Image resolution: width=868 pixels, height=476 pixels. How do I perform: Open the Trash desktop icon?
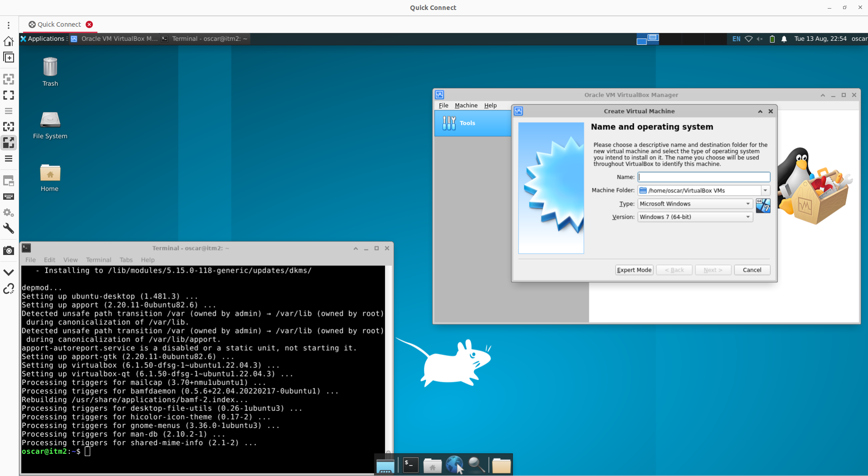[50, 67]
